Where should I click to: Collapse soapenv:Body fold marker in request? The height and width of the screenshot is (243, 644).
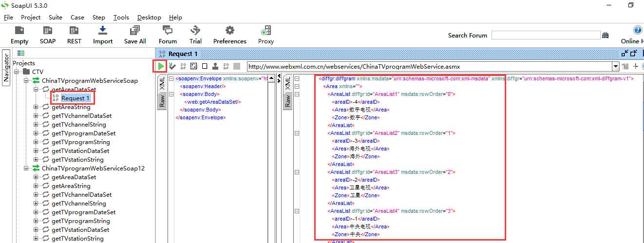[171, 94]
